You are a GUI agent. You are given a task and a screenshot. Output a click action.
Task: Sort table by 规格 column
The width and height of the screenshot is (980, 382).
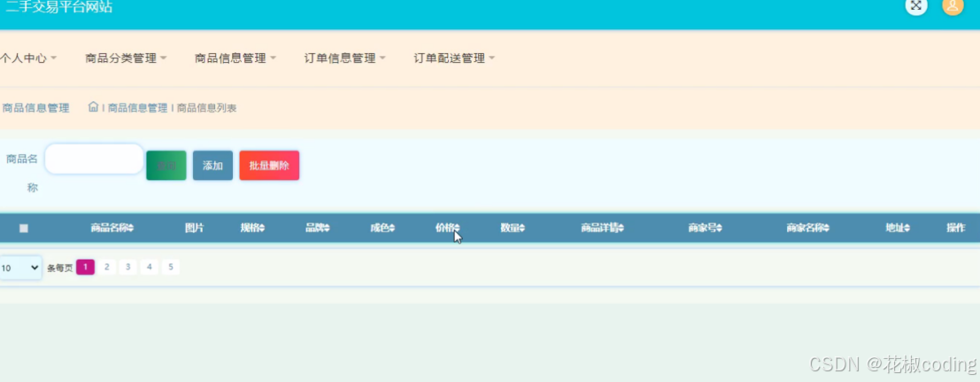click(x=252, y=228)
